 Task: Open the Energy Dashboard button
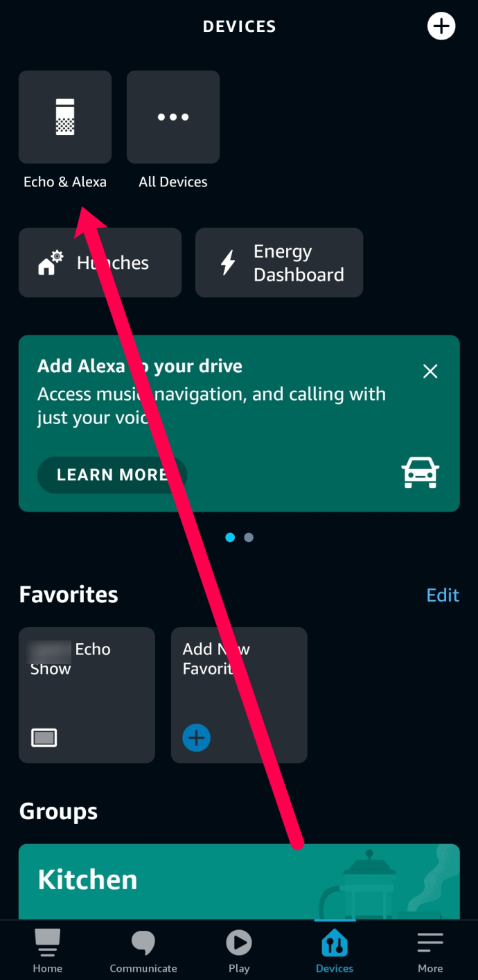pyautogui.click(x=279, y=263)
